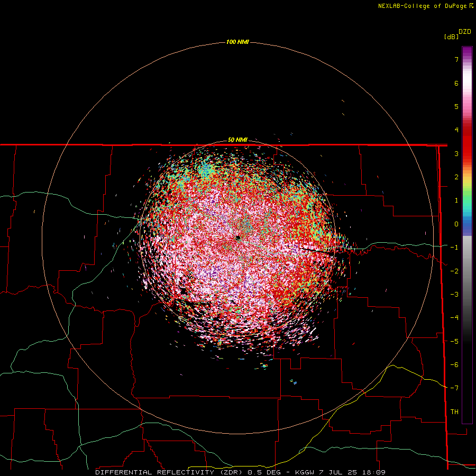
Task: Click the 6 dB scale tick label
Action: click(456, 83)
